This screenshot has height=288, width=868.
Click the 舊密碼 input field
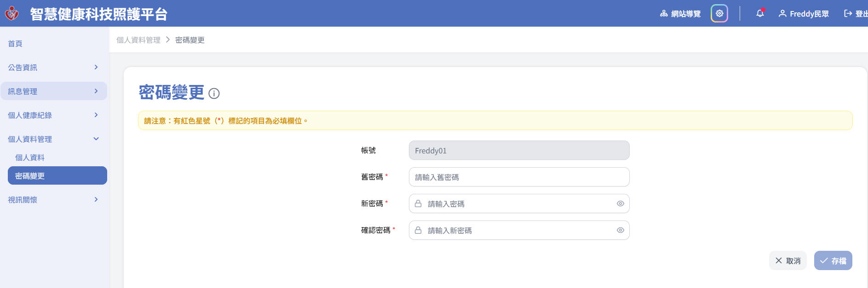pyautogui.click(x=519, y=177)
